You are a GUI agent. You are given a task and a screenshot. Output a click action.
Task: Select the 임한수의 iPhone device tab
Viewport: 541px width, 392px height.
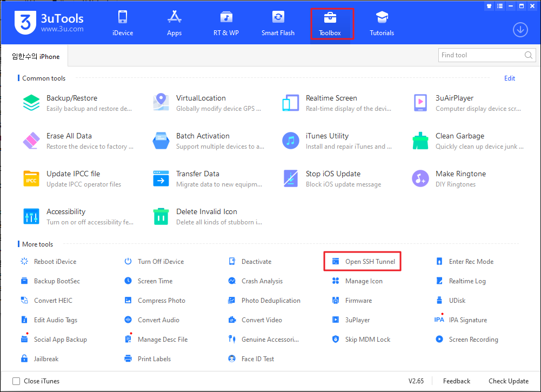pyautogui.click(x=36, y=56)
